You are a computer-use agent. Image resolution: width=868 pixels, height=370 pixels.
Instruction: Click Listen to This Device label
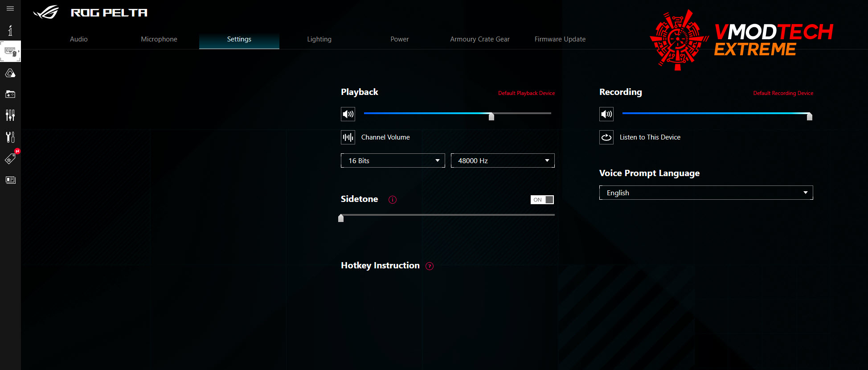coord(650,137)
